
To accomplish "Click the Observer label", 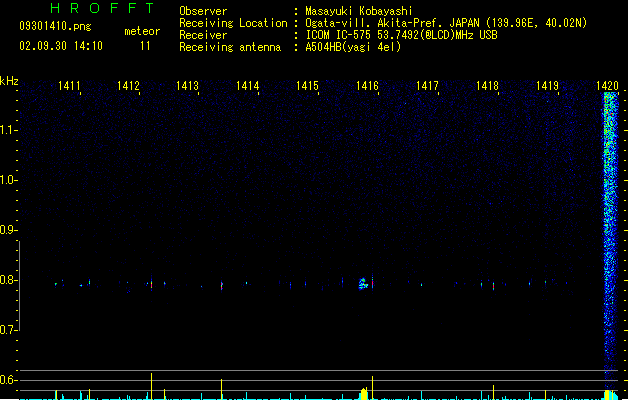I will coord(203,11).
